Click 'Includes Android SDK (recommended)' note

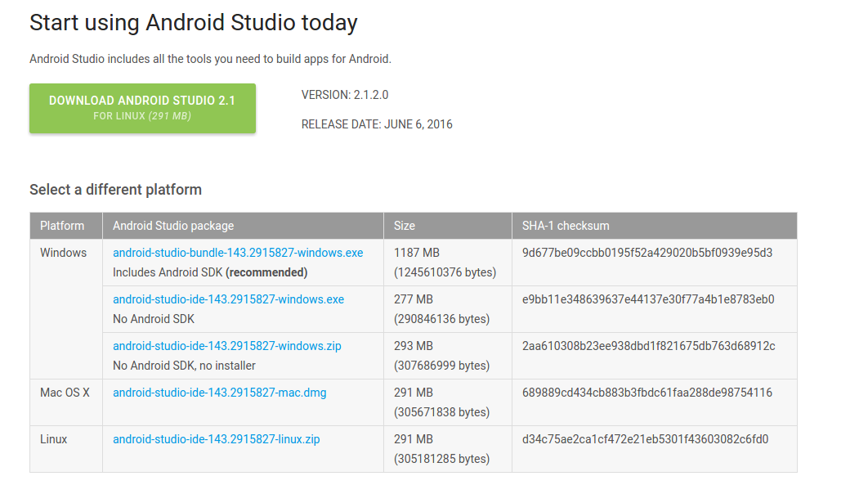coord(210,272)
